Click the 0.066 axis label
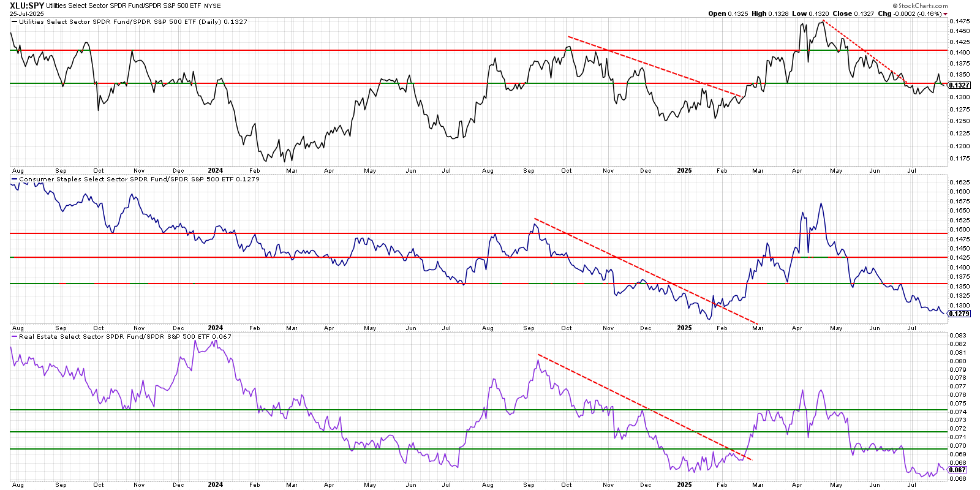Screen dimensions: 980x490 click(x=958, y=479)
